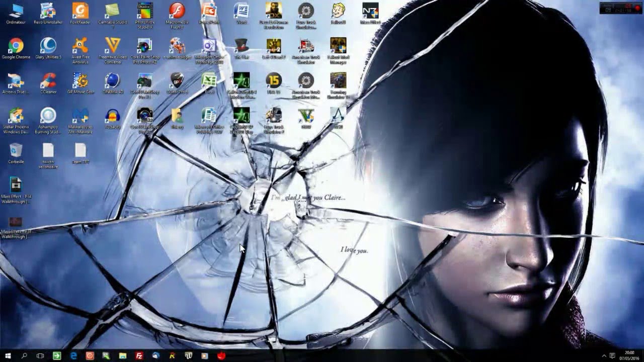Viewport: 644px width, 362px height.
Task: Launch Fallout 3 Vault Boy shortcut
Action: [x=338, y=14]
